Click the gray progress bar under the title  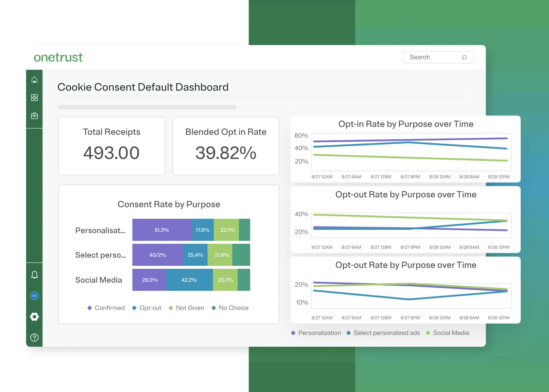click(146, 107)
